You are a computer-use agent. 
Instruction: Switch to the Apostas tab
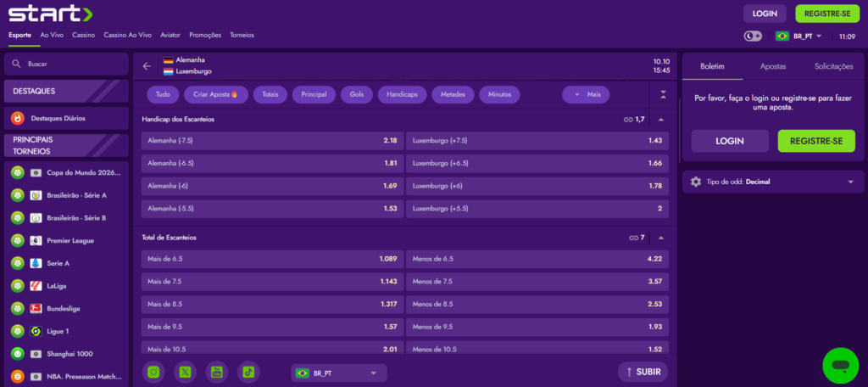pyautogui.click(x=772, y=66)
